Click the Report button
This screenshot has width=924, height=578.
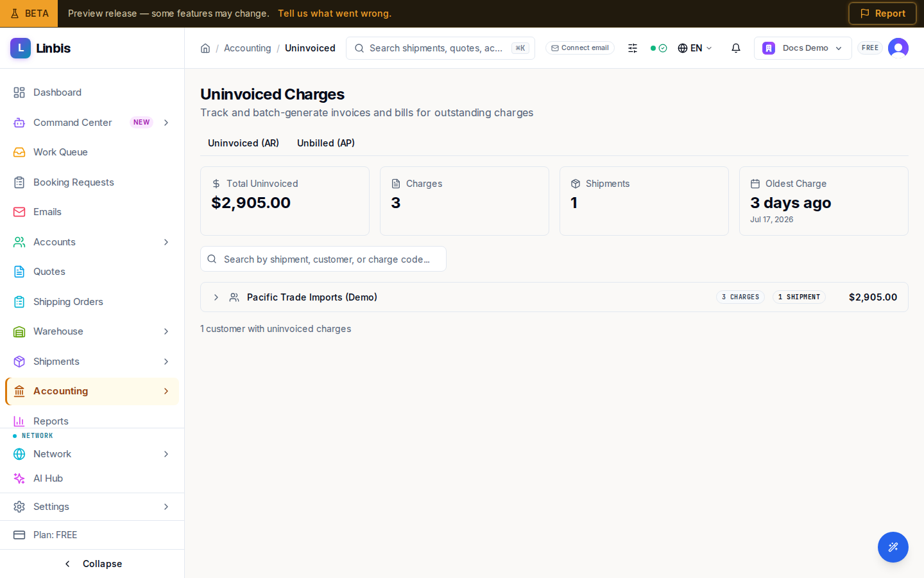882,13
